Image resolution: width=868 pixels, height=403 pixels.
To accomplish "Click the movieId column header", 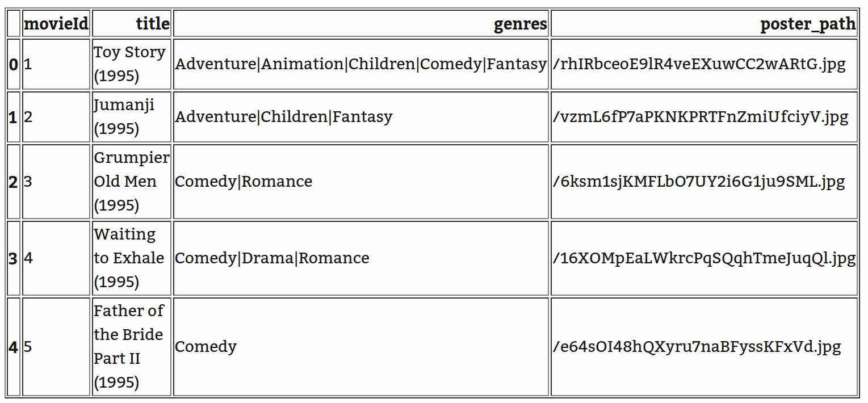I will tap(56, 23).
